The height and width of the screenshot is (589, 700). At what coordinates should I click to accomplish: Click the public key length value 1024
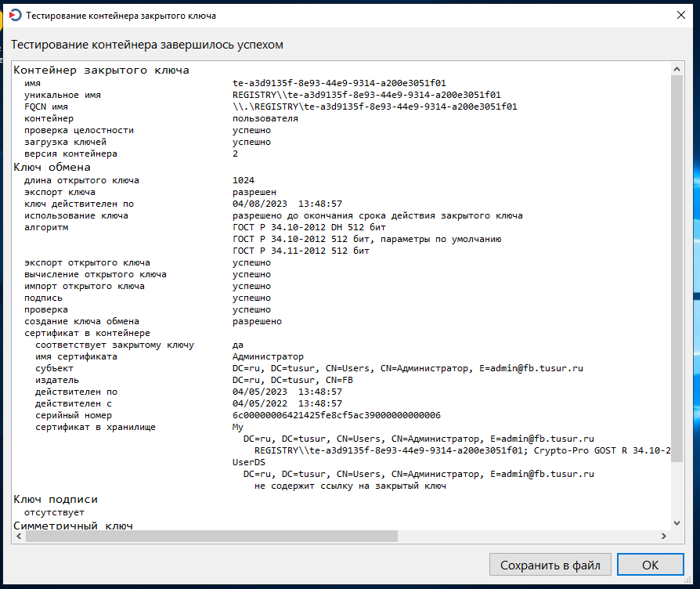[x=244, y=180]
